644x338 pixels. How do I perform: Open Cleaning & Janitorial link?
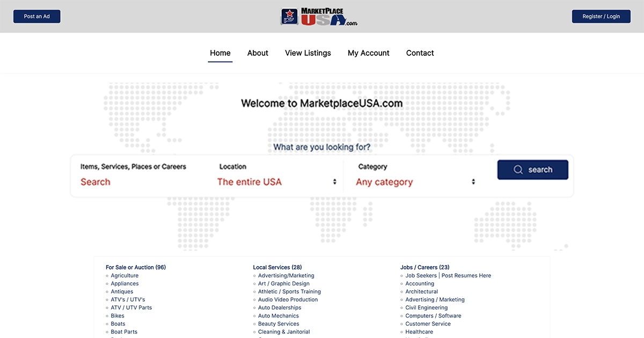284,332
